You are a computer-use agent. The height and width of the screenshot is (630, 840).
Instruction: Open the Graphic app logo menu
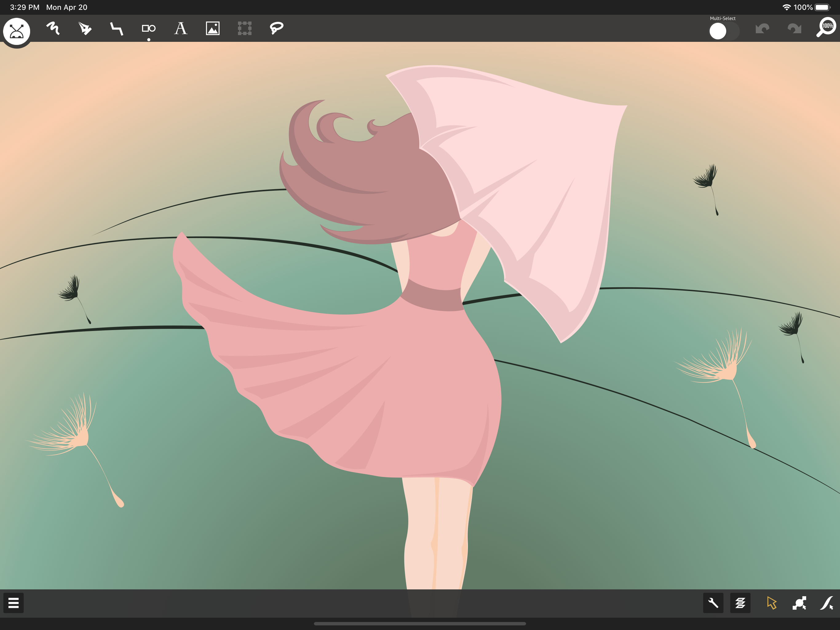pos(17,31)
